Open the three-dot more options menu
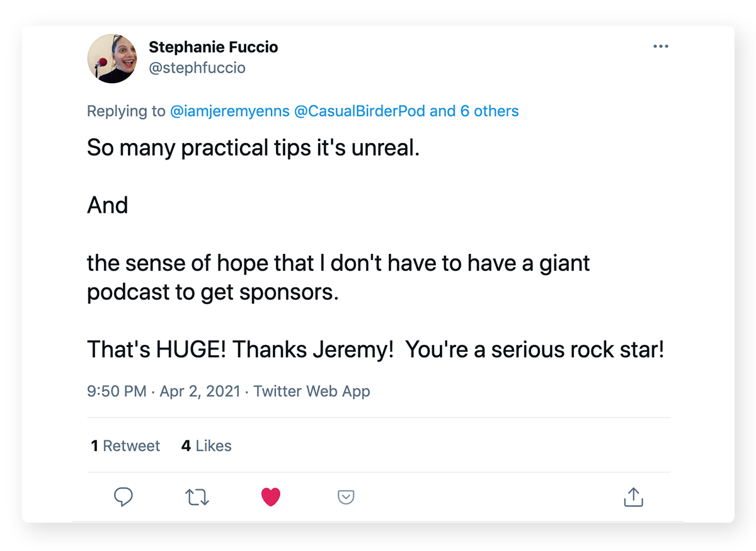This screenshot has height=551, width=756. pos(660,47)
